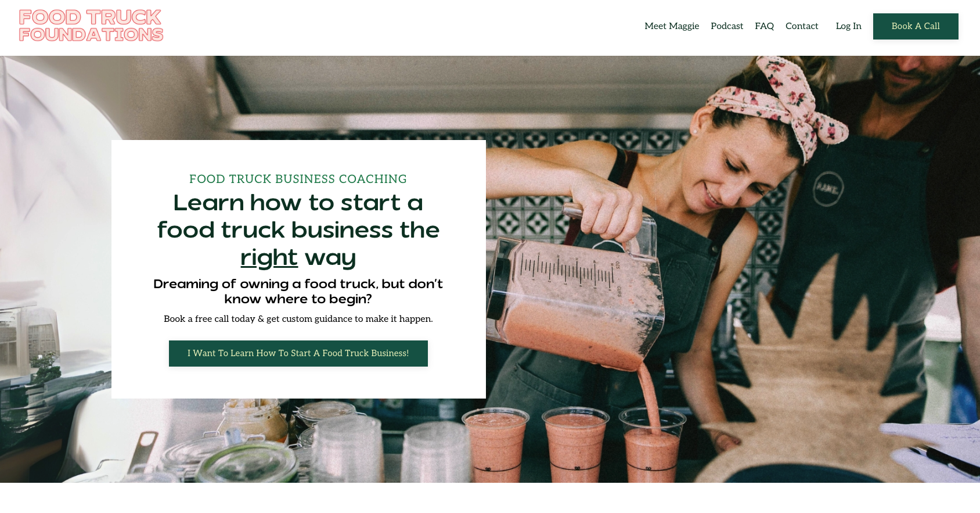Click the 'Learn how to start' headline
The width and height of the screenshot is (980, 513).
click(298, 230)
